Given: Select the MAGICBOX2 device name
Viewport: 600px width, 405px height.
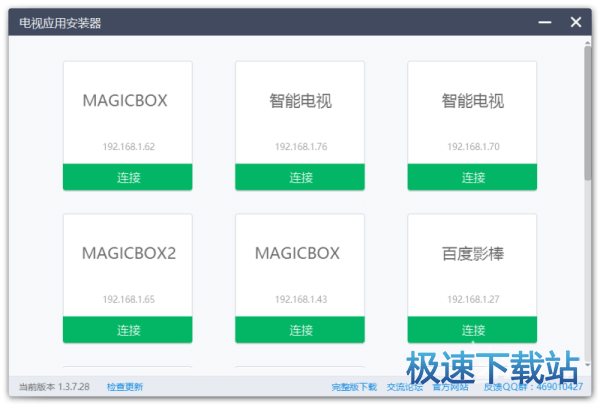Looking at the screenshot, I should click(129, 253).
